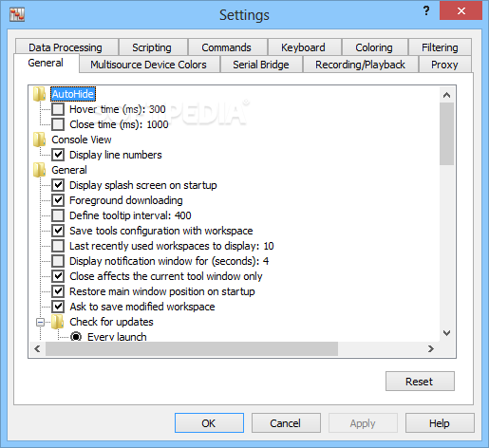The image size is (489, 448).
Task: Uncheck Close affects the current tool window only
Action: pos(58,276)
